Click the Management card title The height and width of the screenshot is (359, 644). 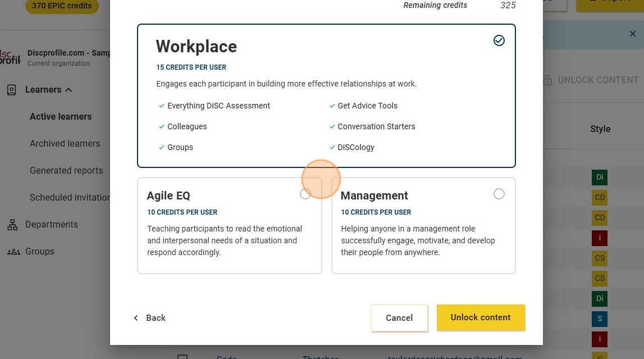click(x=374, y=196)
